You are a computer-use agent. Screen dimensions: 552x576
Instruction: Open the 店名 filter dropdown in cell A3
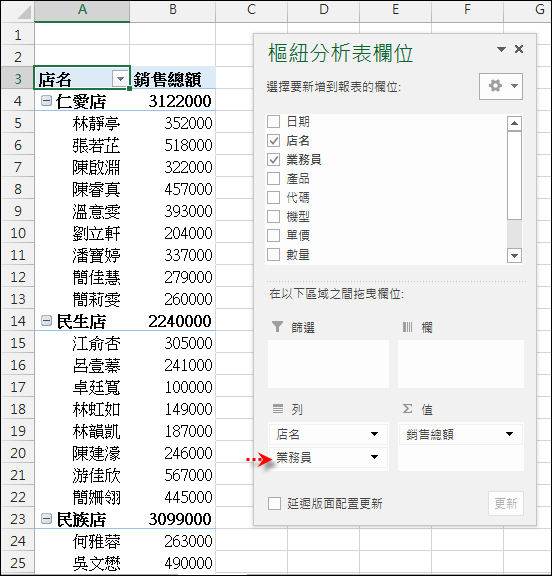120,79
